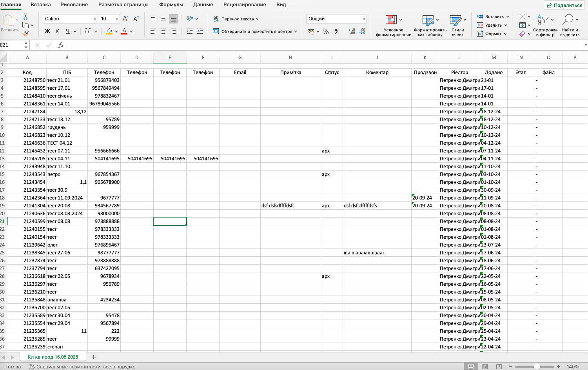Switch to the Формулы ribbon tab
This screenshot has height=370, width=588.
pos(171,5)
